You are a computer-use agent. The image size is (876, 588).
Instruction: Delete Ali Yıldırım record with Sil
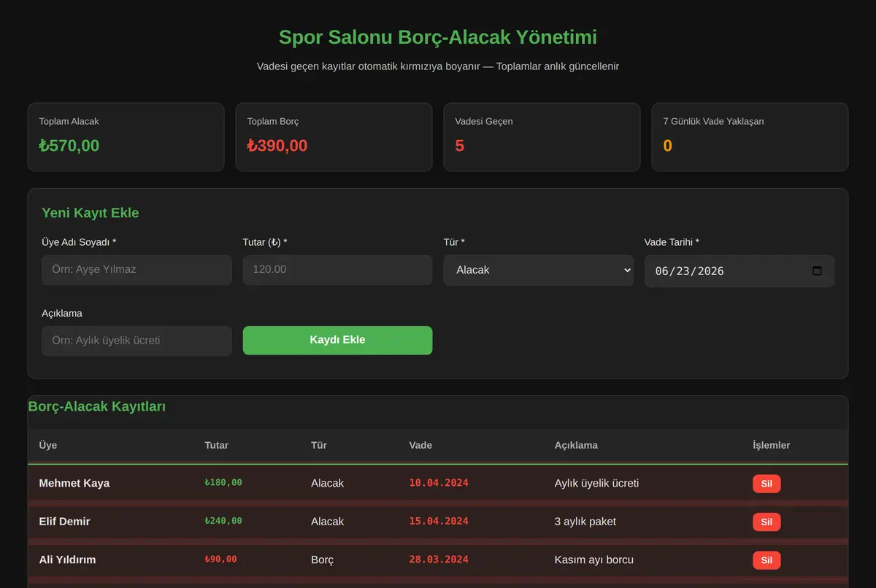pyautogui.click(x=766, y=560)
